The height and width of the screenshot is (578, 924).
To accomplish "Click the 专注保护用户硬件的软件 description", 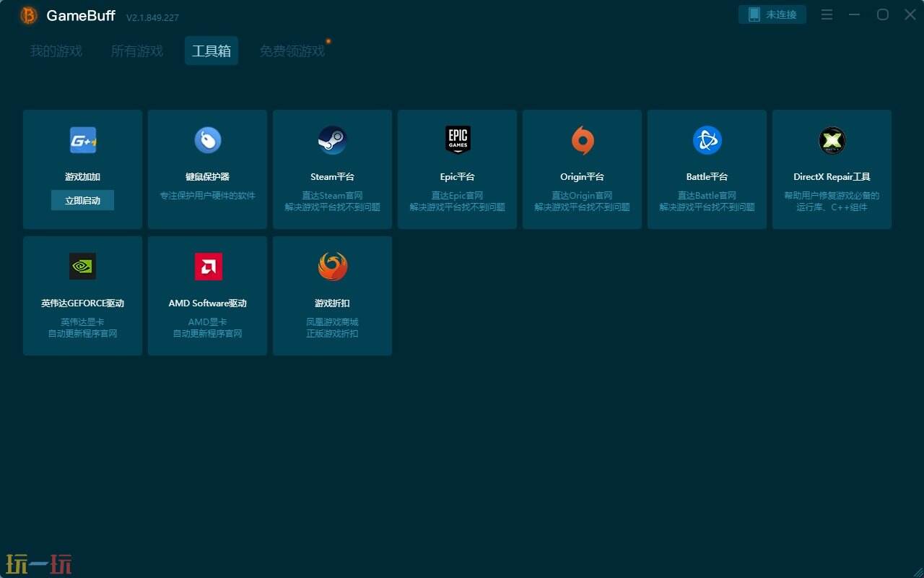I will (x=208, y=196).
